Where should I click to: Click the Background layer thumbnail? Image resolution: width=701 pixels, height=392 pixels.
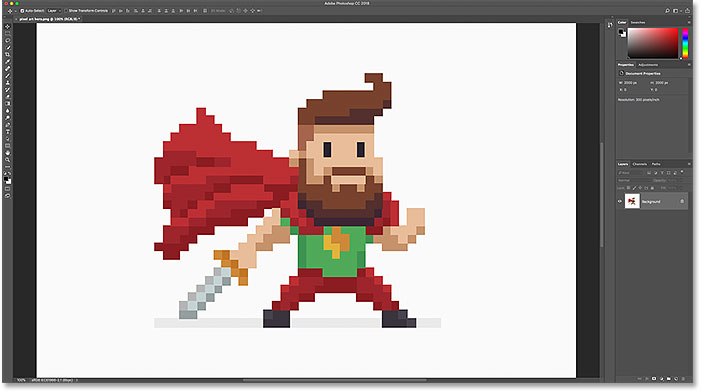point(632,202)
